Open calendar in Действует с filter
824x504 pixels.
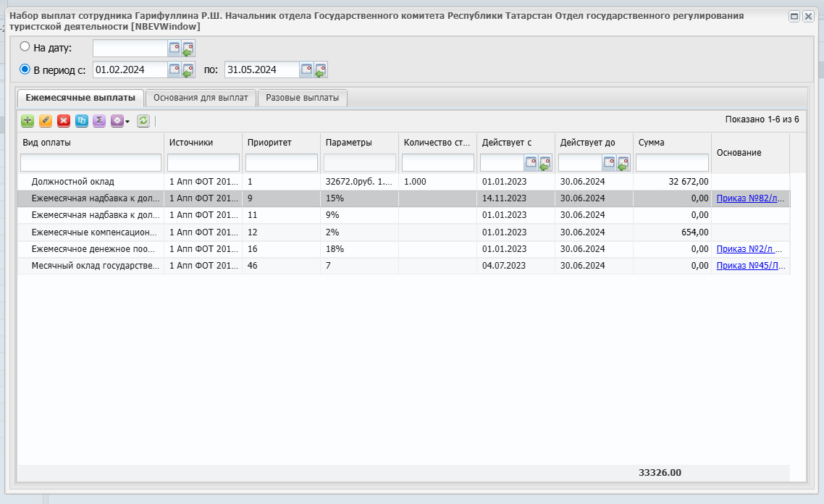tap(531, 162)
